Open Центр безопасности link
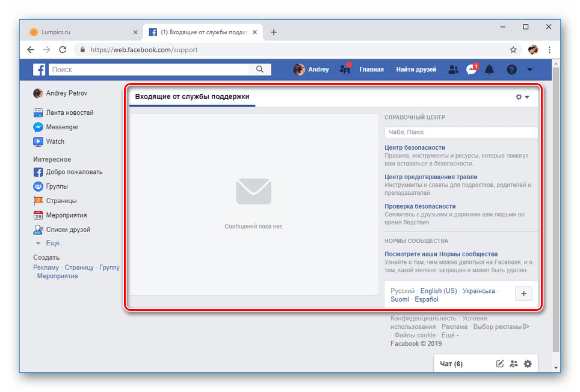Screen dimensions: 580x392 point(415,147)
